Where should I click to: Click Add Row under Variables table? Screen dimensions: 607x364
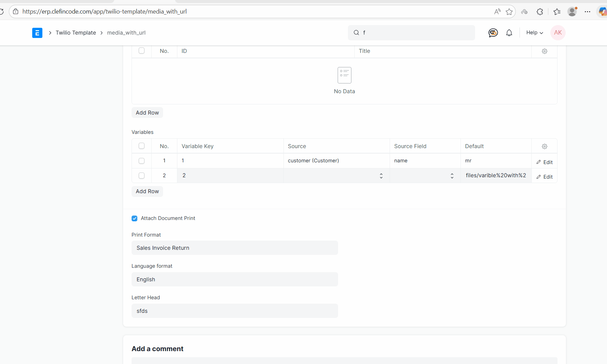[147, 191]
